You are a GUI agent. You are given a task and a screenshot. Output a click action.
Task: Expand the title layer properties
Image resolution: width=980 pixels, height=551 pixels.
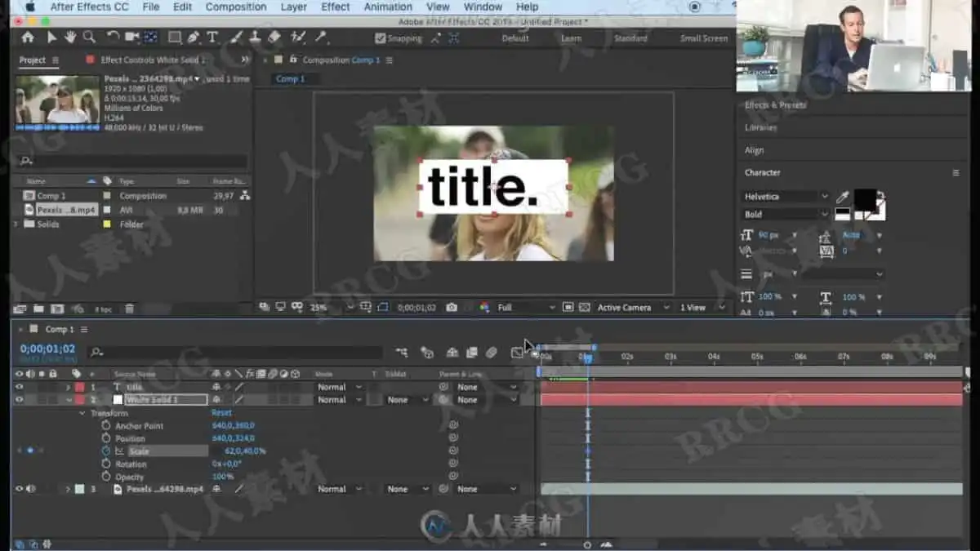69,387
